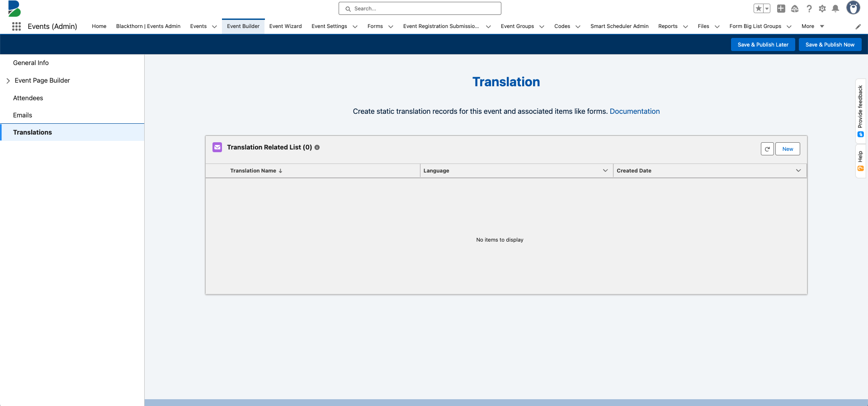The height and width of the screenshot is (406, 868).
Task: Click the Language column header
Action: point(436,171)
